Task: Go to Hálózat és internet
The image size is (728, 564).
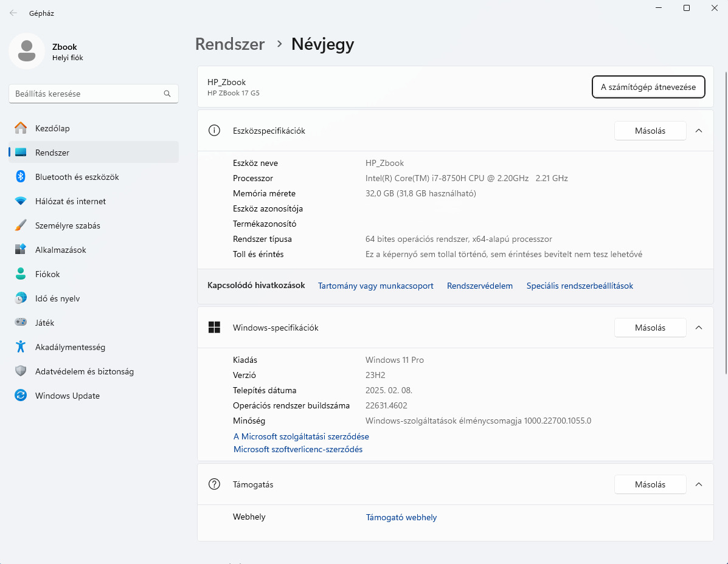Action: point(93,201)
